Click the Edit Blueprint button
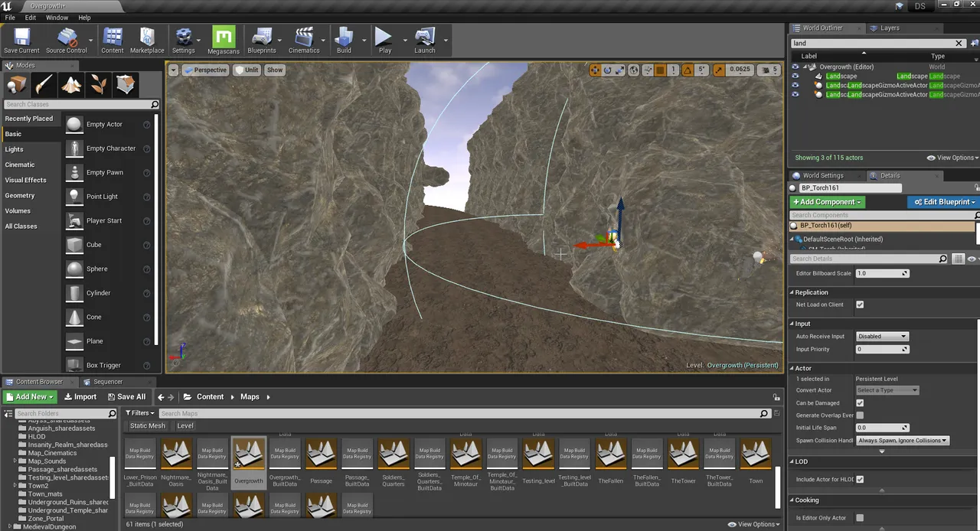The width and height of the screenshot is (980, 531). pos(944,202)
